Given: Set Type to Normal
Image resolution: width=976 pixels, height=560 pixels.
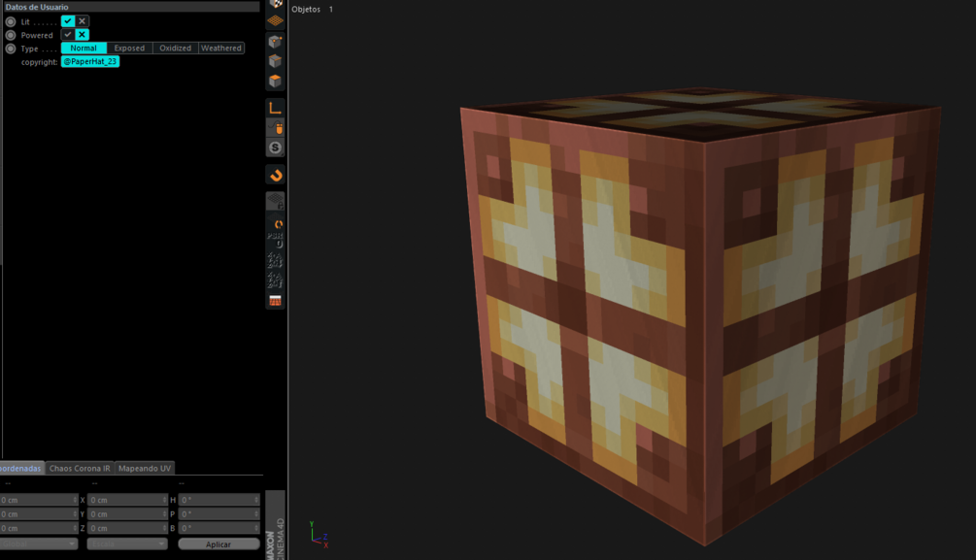Looking at the screenshot, I should [84, 48].
